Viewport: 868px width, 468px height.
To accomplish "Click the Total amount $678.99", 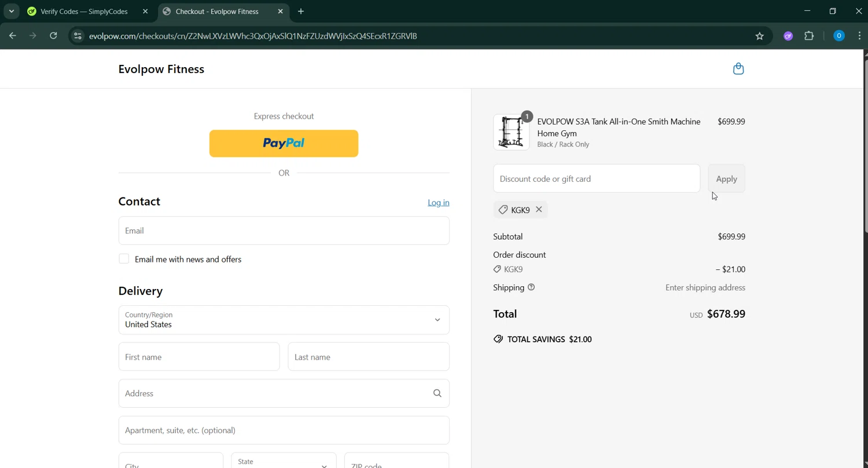I will coord(726,314).
